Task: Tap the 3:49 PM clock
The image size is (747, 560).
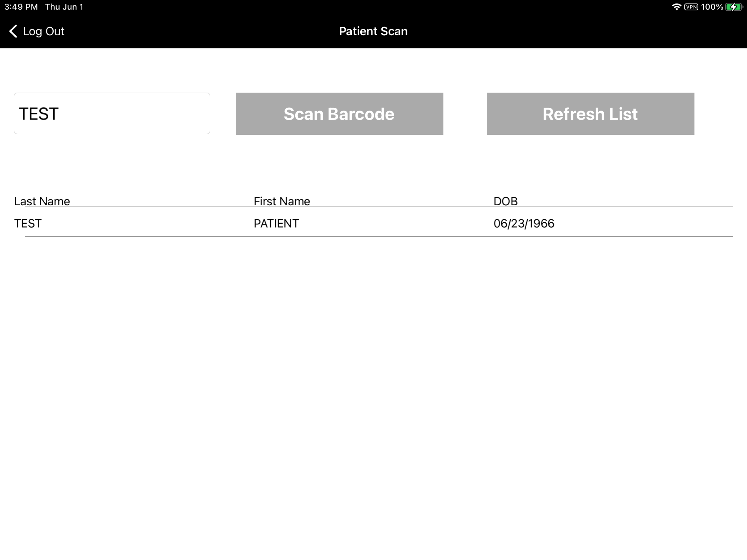Action: click(21, 7)
